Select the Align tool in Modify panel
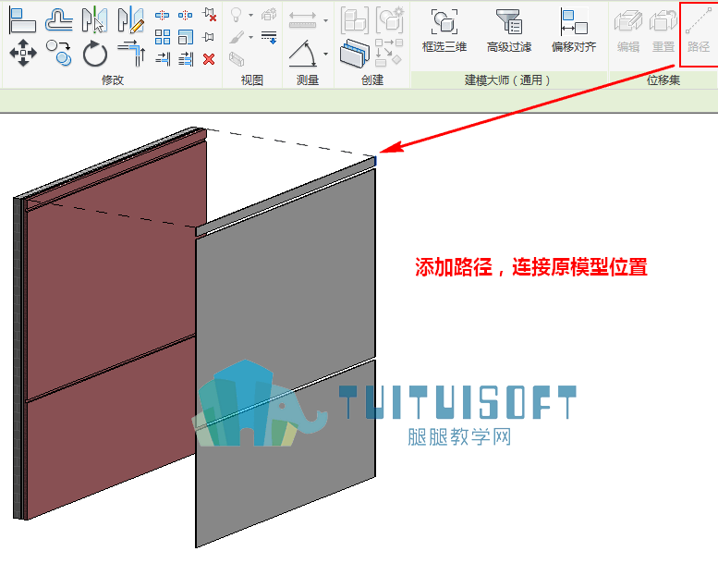Image resolution: width=718 pixels, height=588 pixels. coord(22,20)
